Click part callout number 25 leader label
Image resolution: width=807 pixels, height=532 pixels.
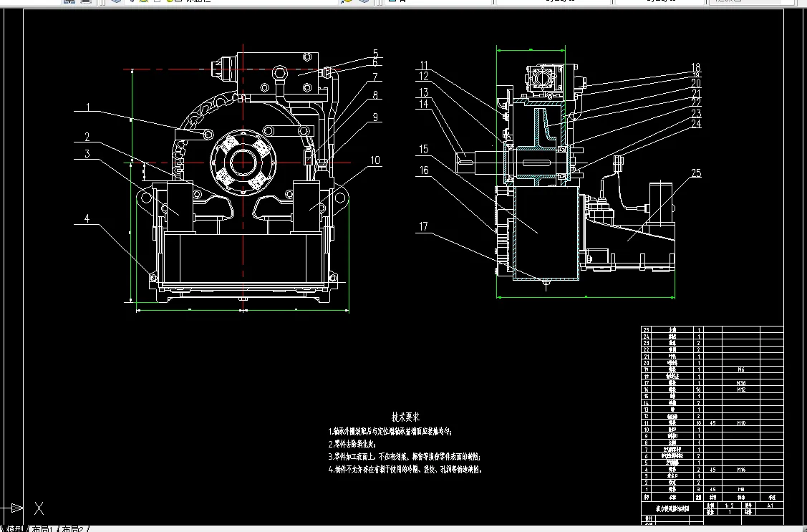coord(696,173)
